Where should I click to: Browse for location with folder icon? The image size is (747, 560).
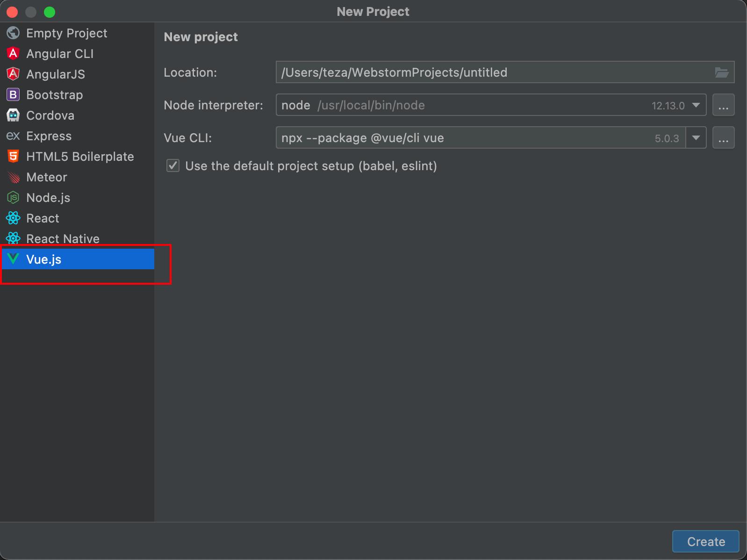722,72
